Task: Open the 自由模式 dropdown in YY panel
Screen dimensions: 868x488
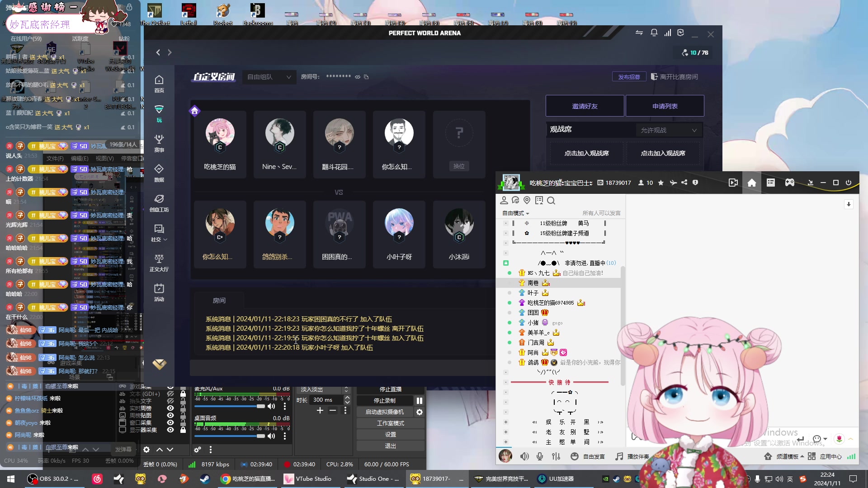Action: (x=515, y=213)
